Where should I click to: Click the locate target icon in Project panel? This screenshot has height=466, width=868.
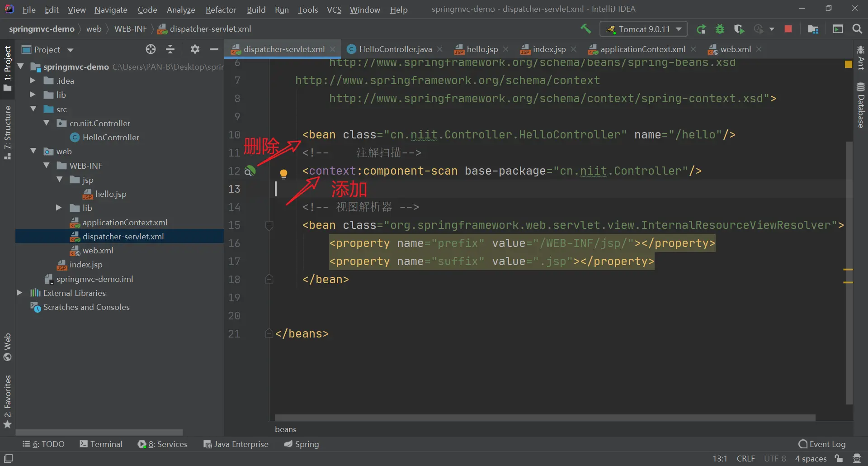151,49
